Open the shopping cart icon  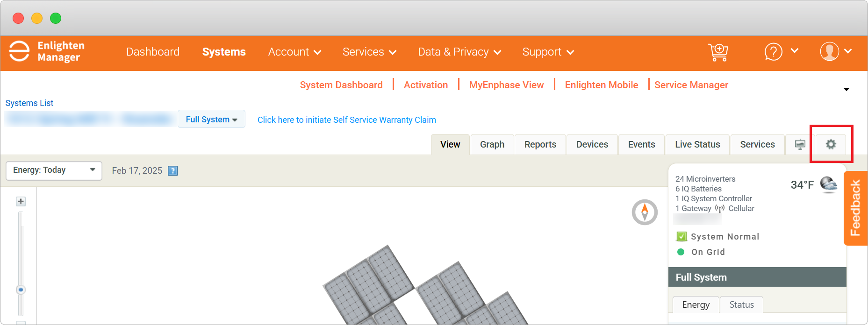tap(718, 52)
